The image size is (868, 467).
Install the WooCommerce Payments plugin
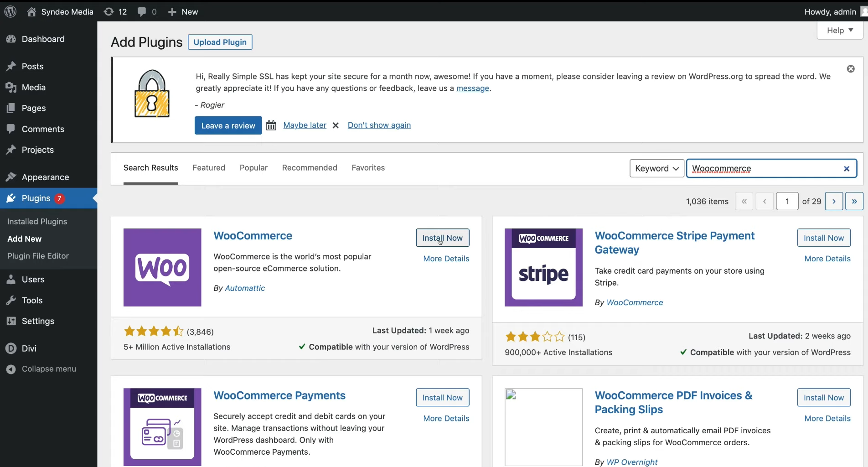(443, 397)
